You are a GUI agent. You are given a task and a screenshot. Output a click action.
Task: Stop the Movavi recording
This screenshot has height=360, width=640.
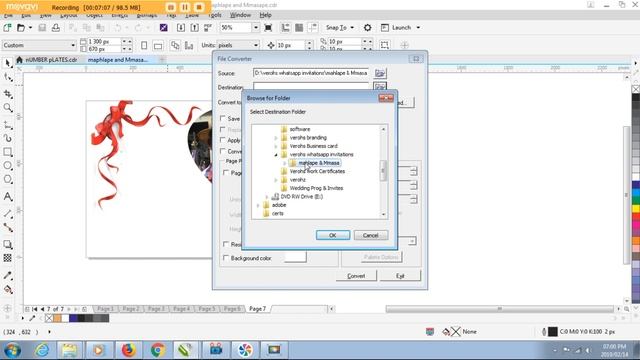coord(199,7)
